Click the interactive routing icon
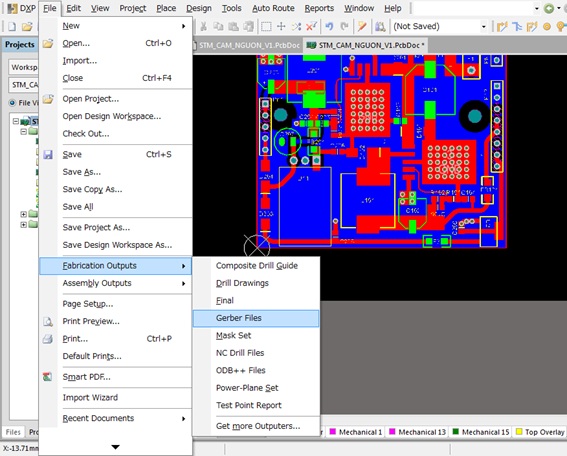This screenshot has height=456, width=567. (x=502, y=26)
